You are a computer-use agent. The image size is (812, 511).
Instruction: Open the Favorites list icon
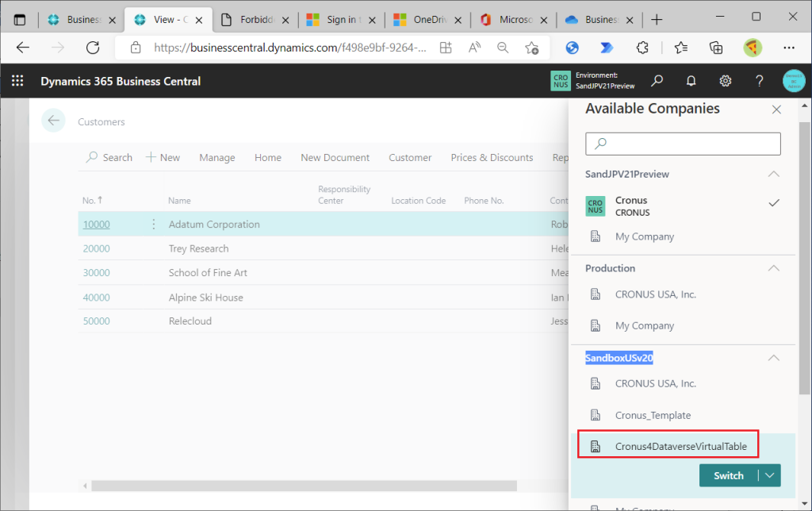coord(681,48)
